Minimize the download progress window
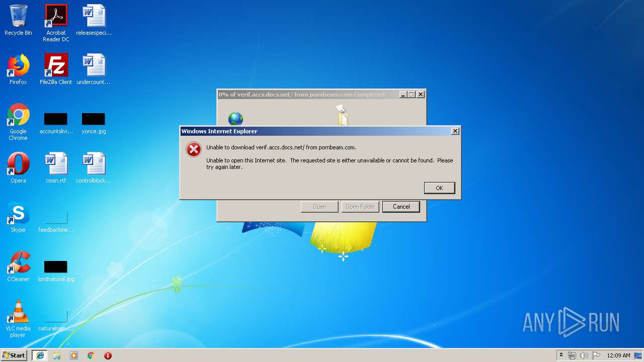The image size is (644, 362). pyautogui.click(x=403, y=95)
